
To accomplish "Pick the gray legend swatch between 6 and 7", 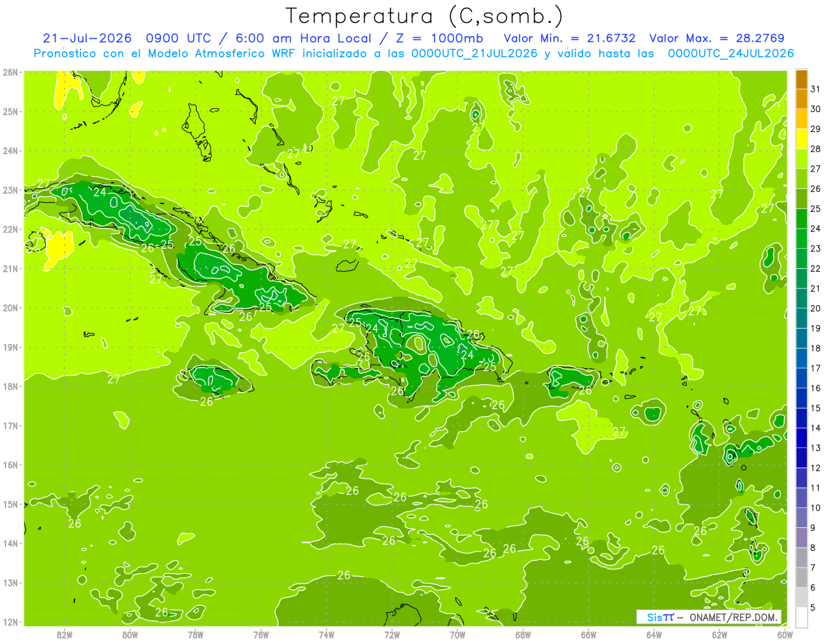I will coord(801,577).
